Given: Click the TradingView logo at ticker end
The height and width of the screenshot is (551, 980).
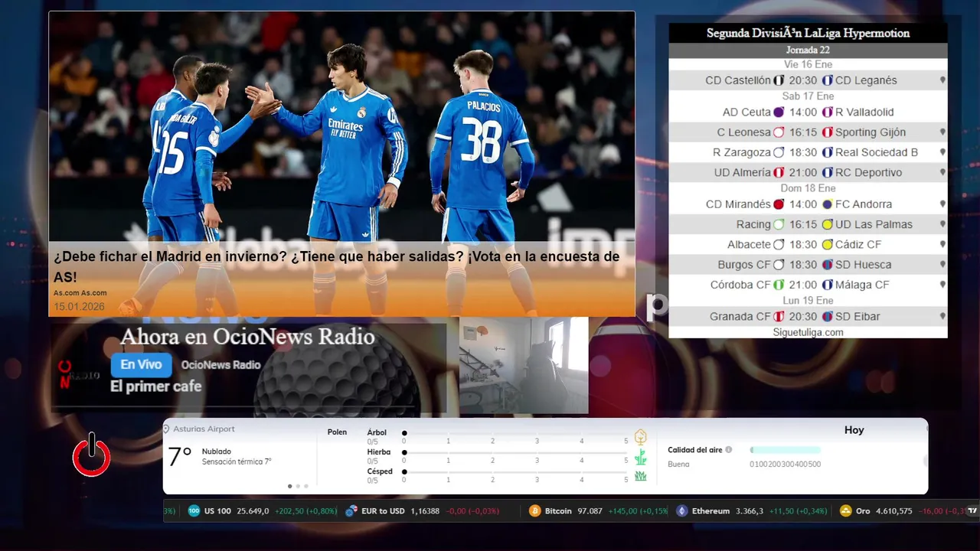Looking at the screenshot, I should [973, 511].
